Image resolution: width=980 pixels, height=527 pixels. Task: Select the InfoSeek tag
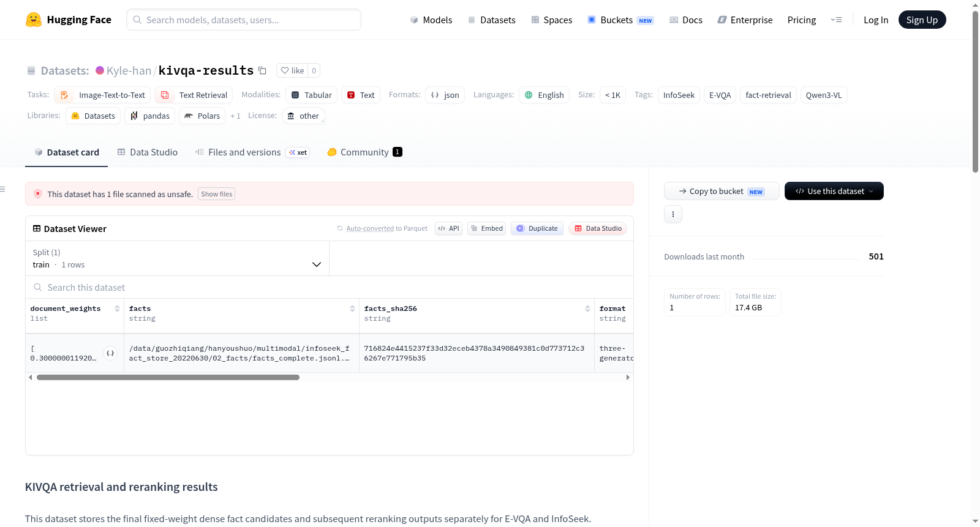point(679,95)
